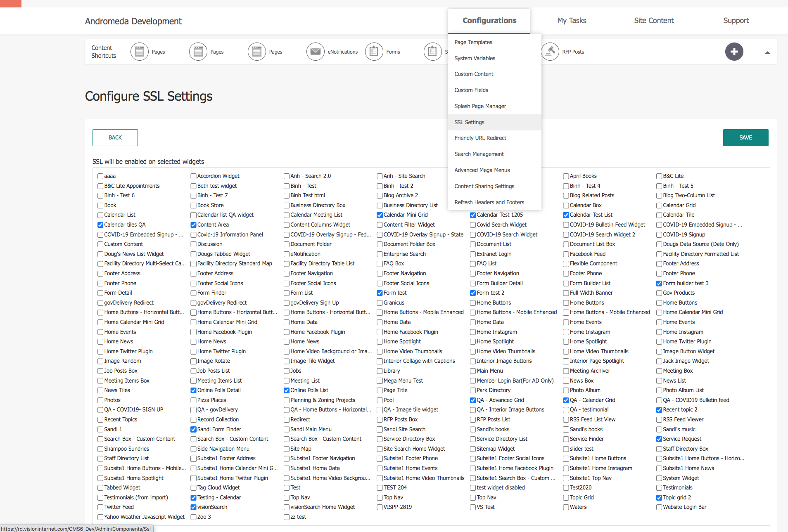
Task: Select Advanced Mega Menus menu item
Action: click(495, 170)
